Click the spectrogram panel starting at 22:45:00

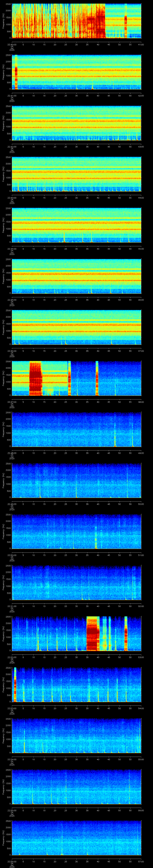76,276
